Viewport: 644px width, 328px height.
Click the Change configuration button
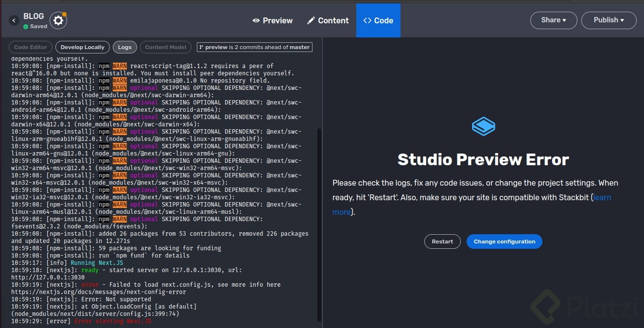point(505,242)
